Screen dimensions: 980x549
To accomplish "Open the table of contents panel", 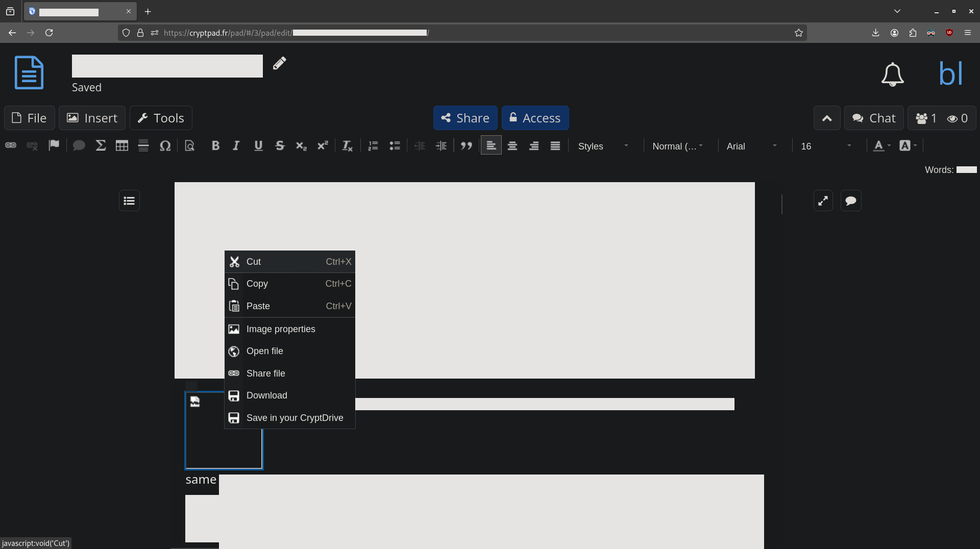I will (x=129, y=201).
